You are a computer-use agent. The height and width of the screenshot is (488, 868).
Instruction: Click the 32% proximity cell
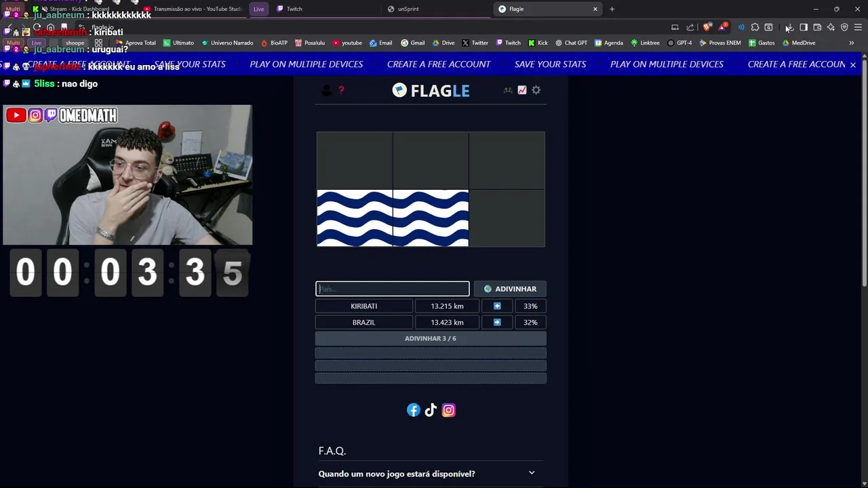pos(530,323)
